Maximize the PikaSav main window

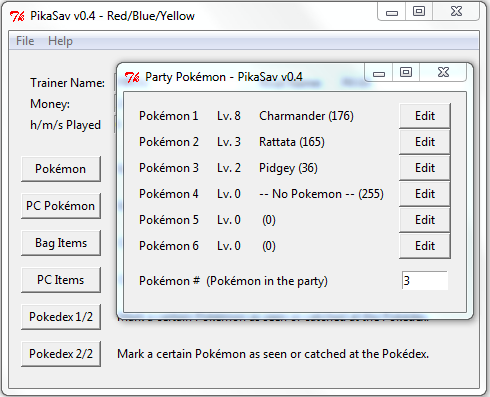[419, 12]
